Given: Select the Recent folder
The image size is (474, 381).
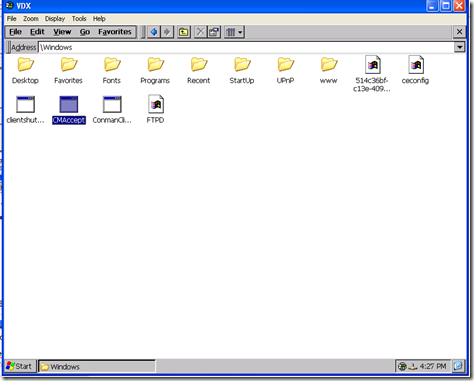Looking at the screenshot, I should (199, 70).
